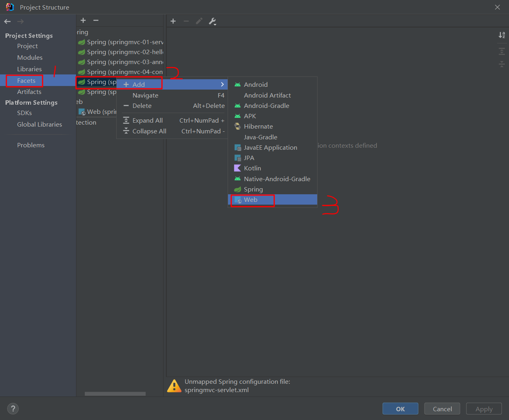
Task: Click the IntelliJ logo in title bar
Action: [x=10, y=7]
